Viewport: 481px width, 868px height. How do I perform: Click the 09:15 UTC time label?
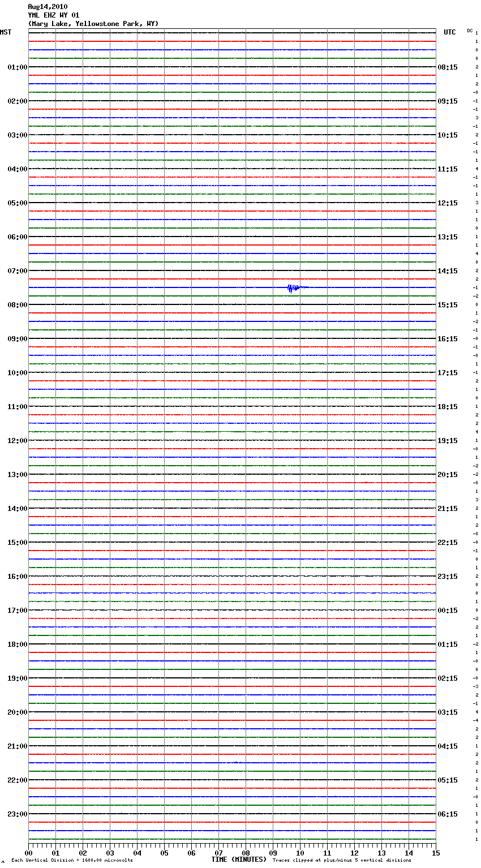(448, 101)
